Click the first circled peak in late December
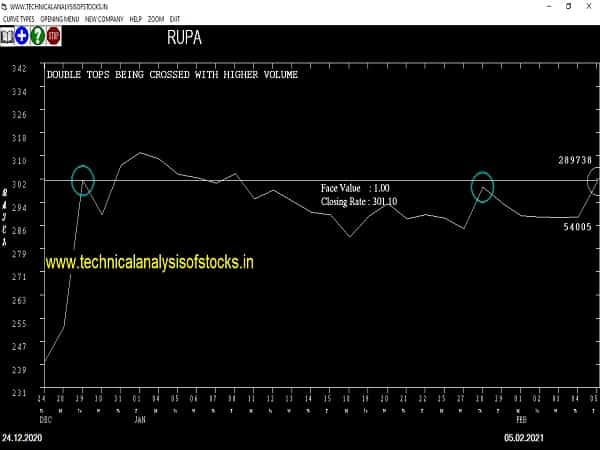 tap(82, 180)
